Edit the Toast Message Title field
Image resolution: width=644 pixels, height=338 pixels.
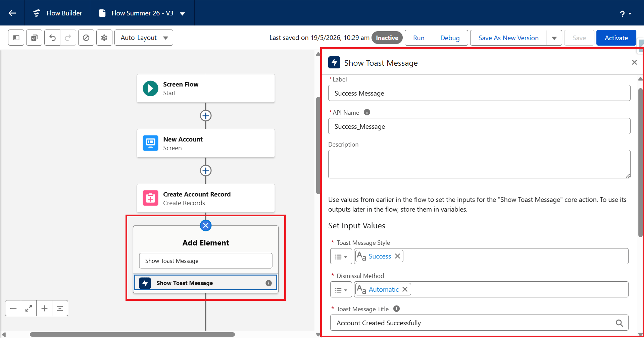[x=479, y=323]
